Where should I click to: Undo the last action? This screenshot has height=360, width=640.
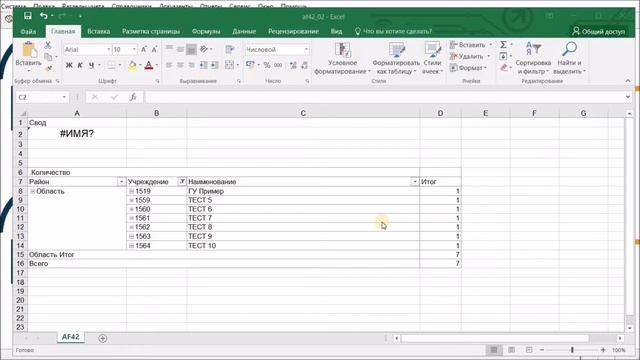(43, 16)
